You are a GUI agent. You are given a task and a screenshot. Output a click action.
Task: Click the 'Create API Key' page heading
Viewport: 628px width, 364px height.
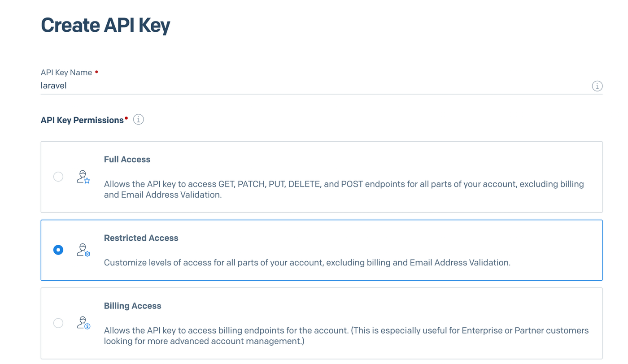point(105,25)
